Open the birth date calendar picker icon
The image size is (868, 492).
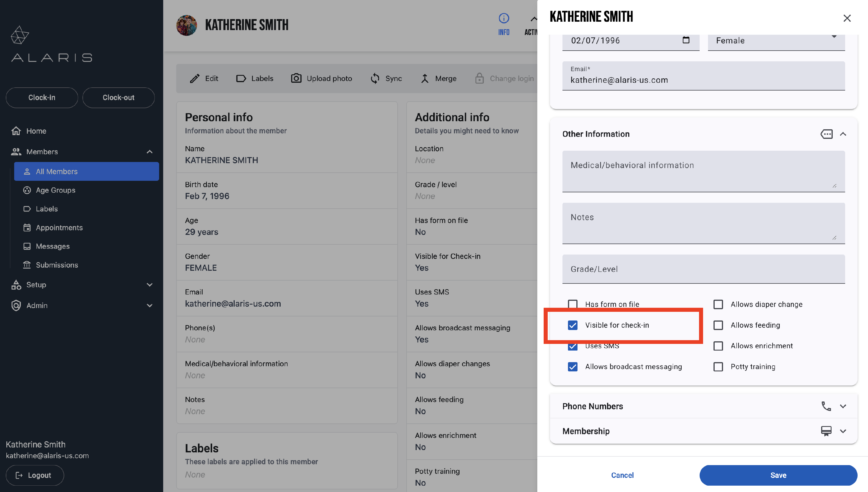(x=686, y=40)
